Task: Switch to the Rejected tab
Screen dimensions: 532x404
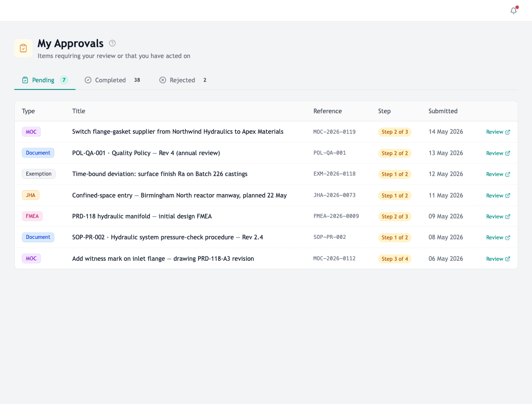Action: pyautogui.click(x=183, y=80)
